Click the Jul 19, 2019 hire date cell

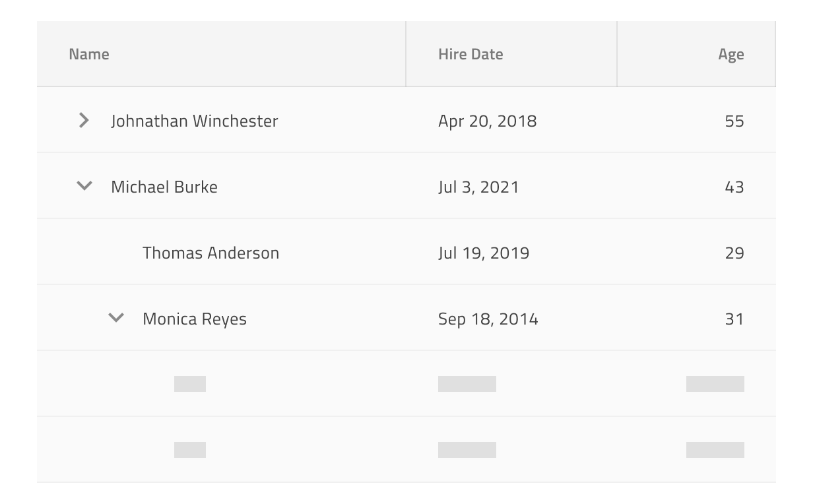[511, 252]
